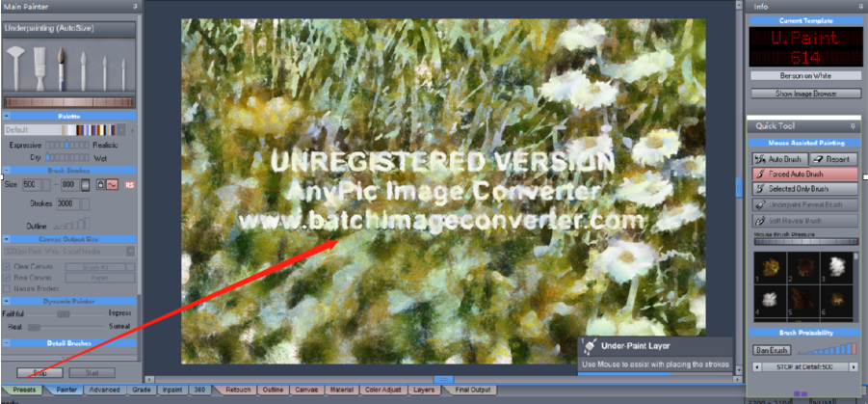Pin the Quick Tool panel

click(853, 125)
